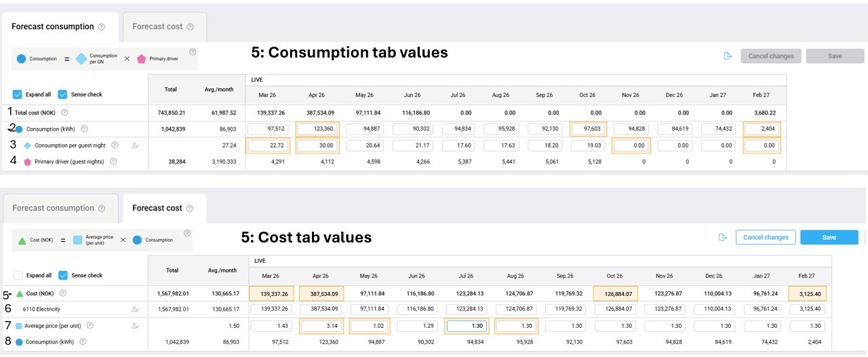Viewport: 868px width, 357px height.
Task: Click export icon beside the blue Save button
Action: (x=723, y=237)
